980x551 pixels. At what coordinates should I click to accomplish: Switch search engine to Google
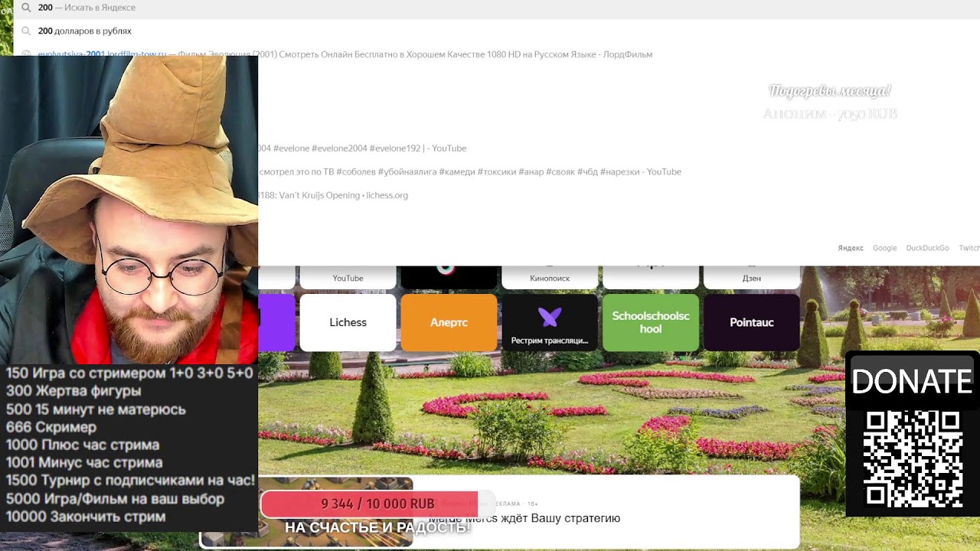(884, 248)
